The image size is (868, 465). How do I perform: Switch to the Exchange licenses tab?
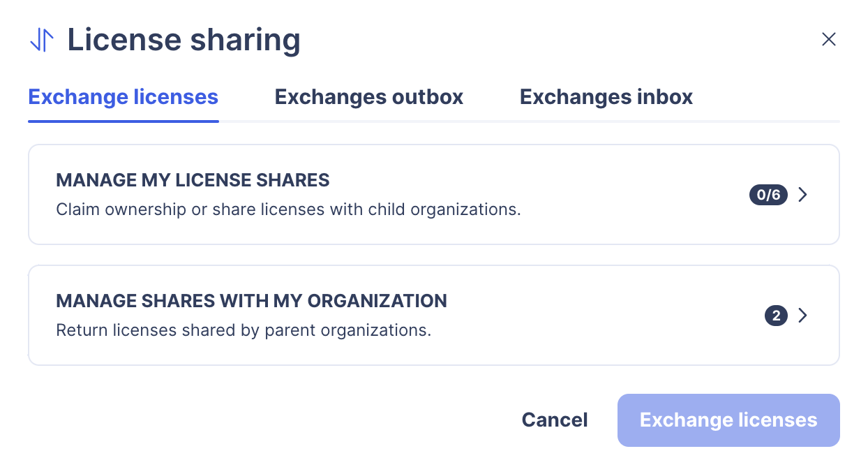pyautogui.click(x=123, y=97)
